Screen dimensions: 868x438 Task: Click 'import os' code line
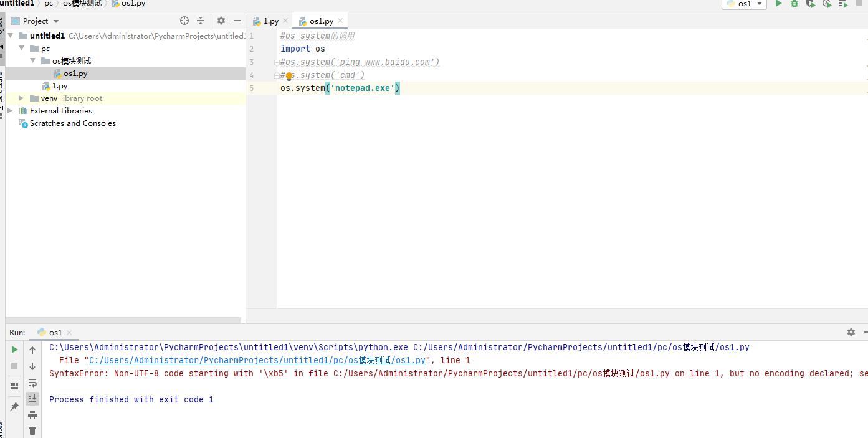tap(303, 49)
